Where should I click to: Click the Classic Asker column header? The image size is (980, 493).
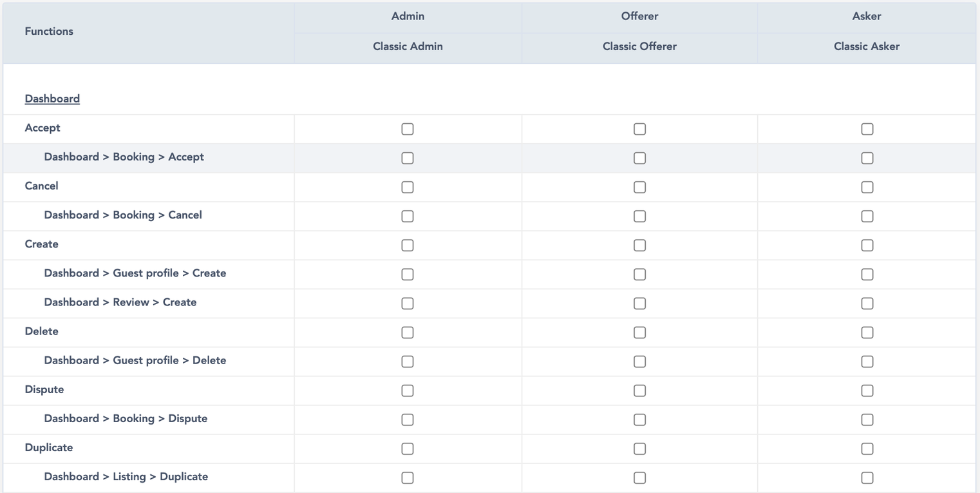[x=867, y=46]
